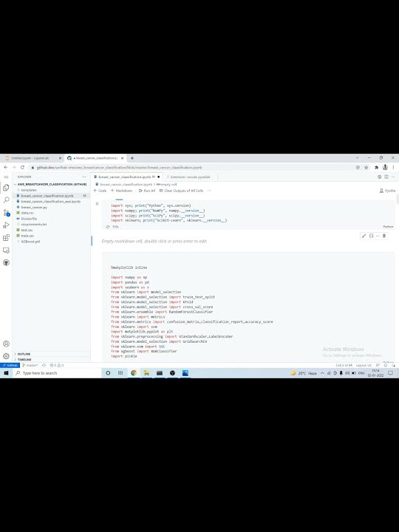Edit the markdown cell with pencil icon
The image size is (399, 532).
point(364,236)
